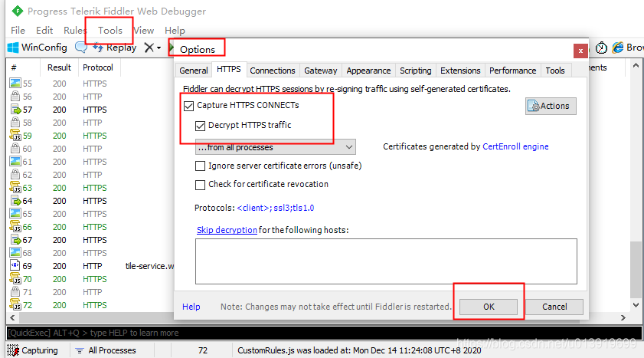Click the image icon of session 61
Image resolution: width=644 pixels, height=358 pixels.
click(15, 161)
